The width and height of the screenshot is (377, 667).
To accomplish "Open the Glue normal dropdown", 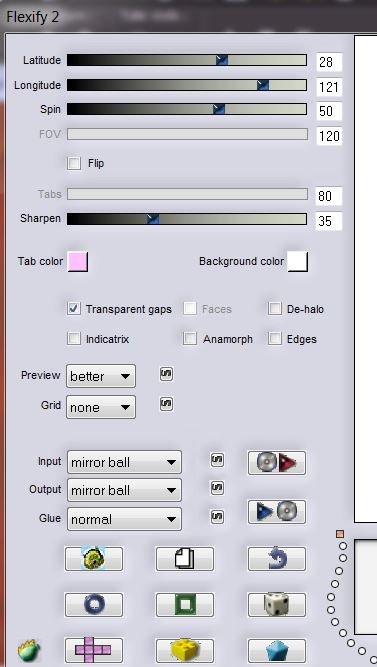I will tap(124, 519).
